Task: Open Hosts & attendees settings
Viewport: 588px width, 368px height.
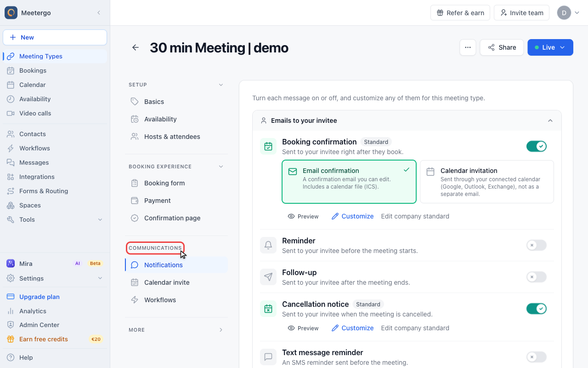Action: (176, 137)
